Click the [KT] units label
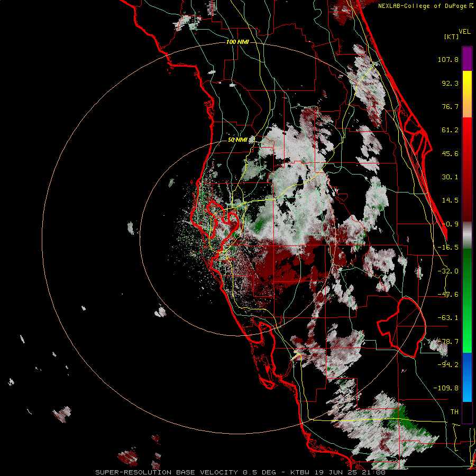476x476 pixels. coord(452,36)
